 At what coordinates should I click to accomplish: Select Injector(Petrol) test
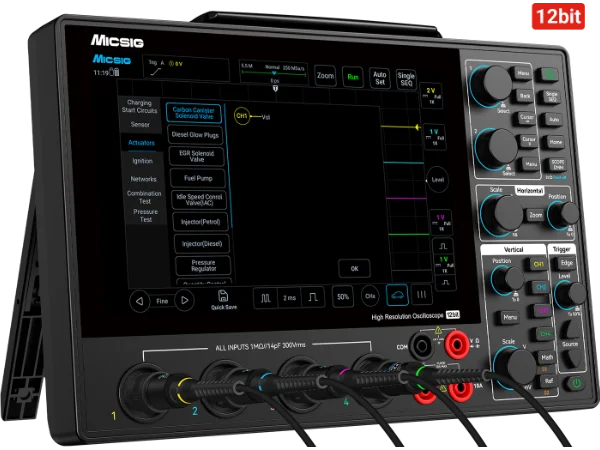click(x=201, y=222)
